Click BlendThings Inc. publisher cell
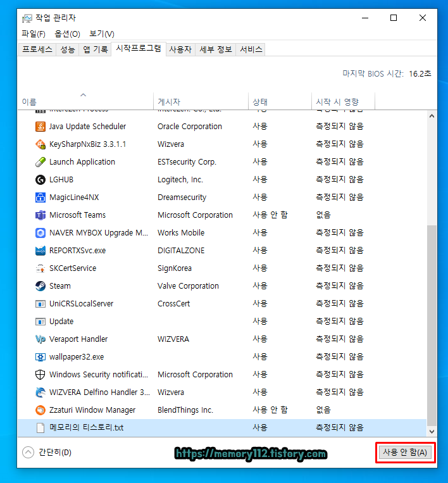Image resolution: width=448 pixels, height=483 pixels. tap(185, 410)
